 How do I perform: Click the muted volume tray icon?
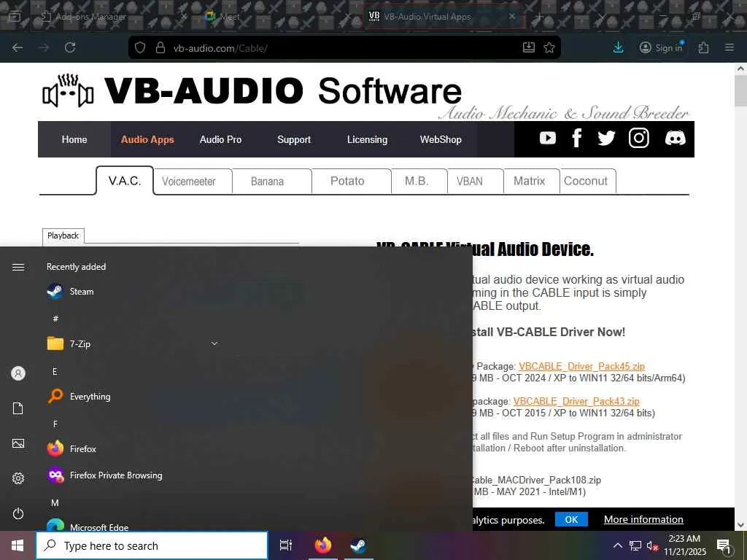pos(652,546)
